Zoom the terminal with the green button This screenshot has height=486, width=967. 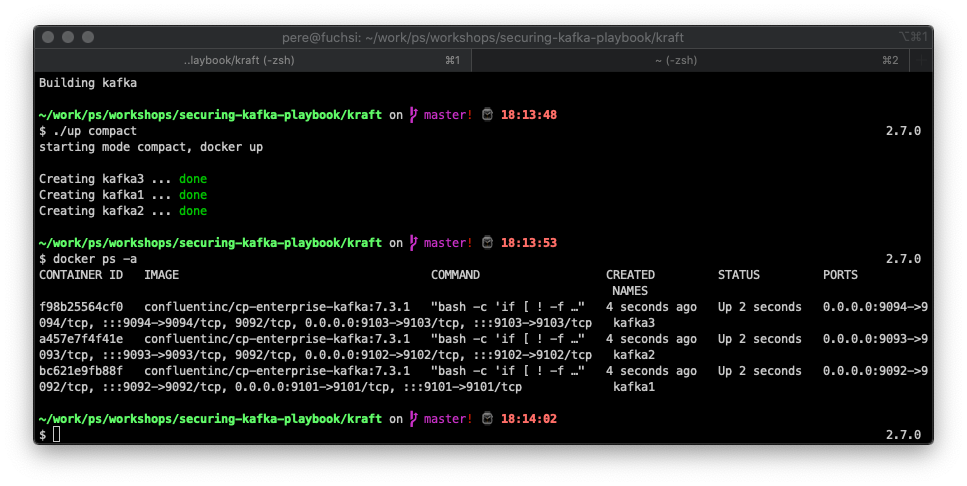[88, 37]
